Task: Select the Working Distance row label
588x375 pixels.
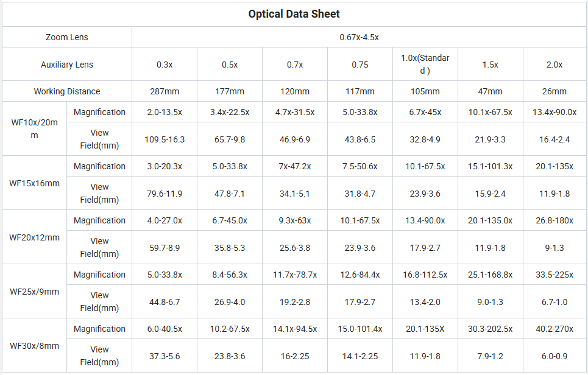Action: coord(67,91)
